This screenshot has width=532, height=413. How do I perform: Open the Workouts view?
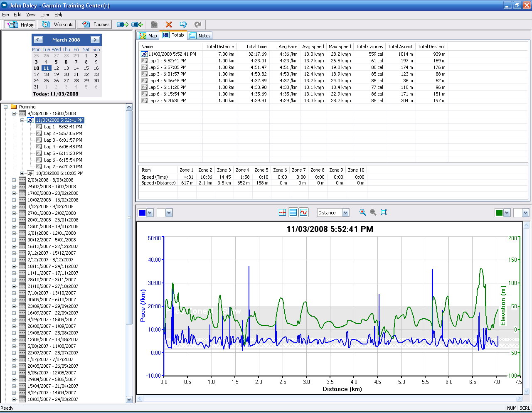point(58,25)
